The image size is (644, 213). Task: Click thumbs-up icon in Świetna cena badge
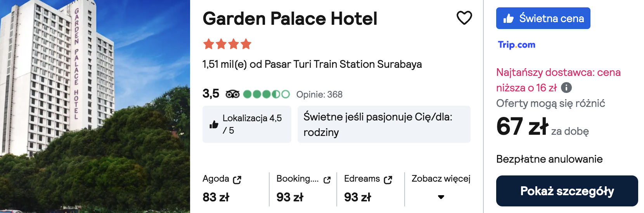[x=508, y=18]
